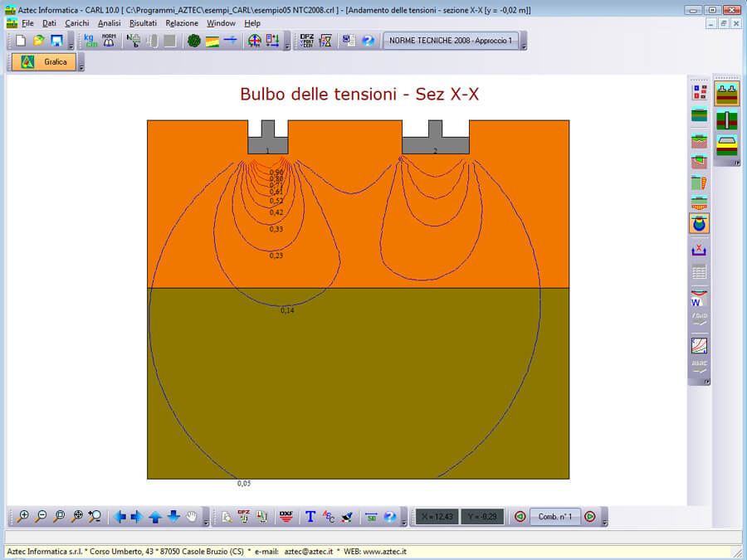Click the open file folder icon
Image resolution: width=747 pixels, height=560 pixels.
click(38, 41)
